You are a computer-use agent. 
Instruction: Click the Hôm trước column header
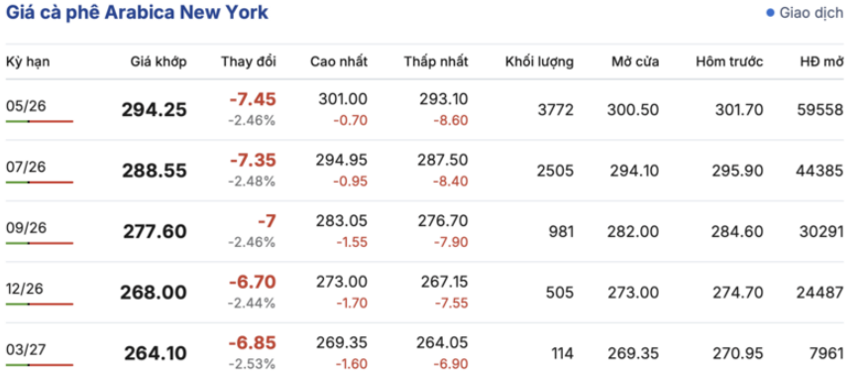coord(729,63)
